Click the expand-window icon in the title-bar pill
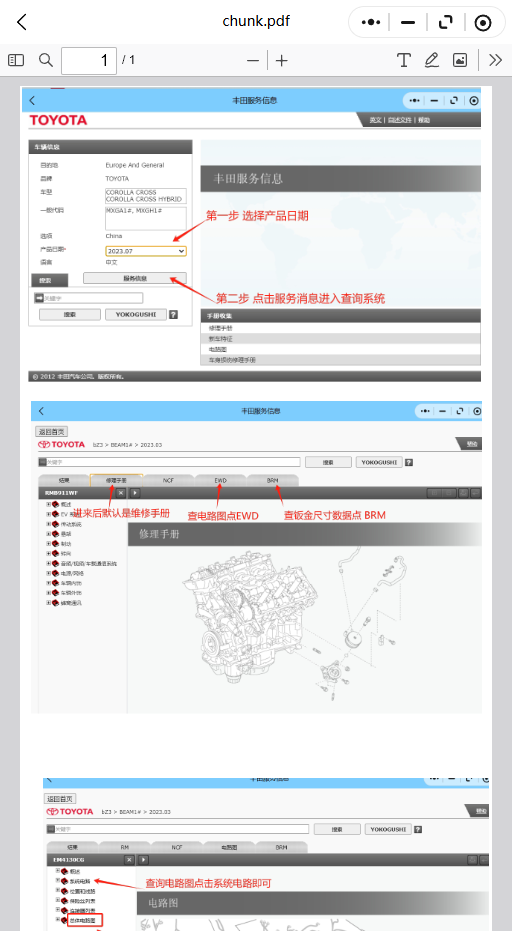The width and height of the screenshot is (512, 931). (445, 23)
